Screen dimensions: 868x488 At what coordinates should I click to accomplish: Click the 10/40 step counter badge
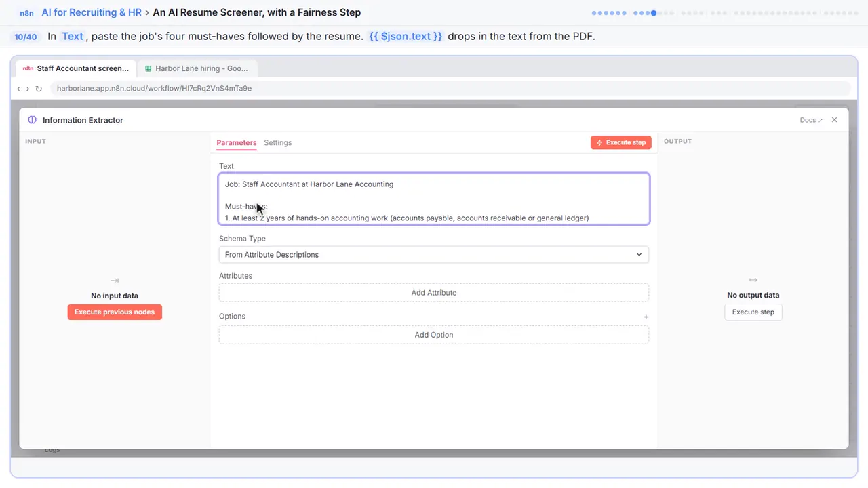[x=26, y=37]
